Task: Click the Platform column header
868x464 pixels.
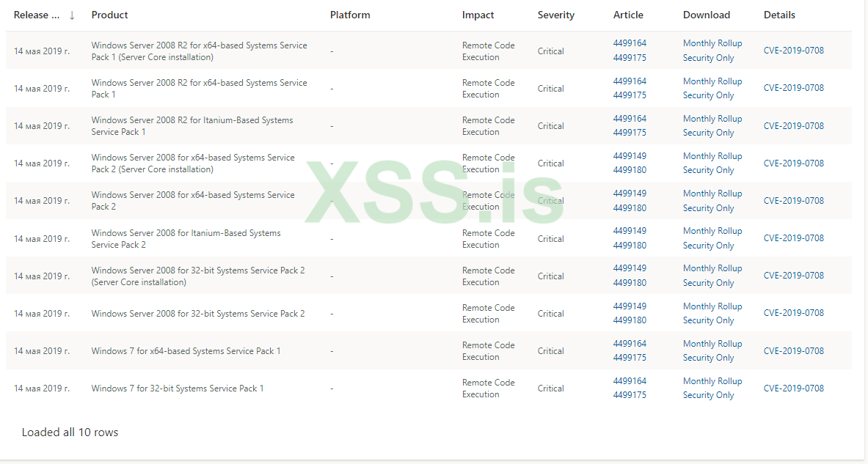Action: 350,15
